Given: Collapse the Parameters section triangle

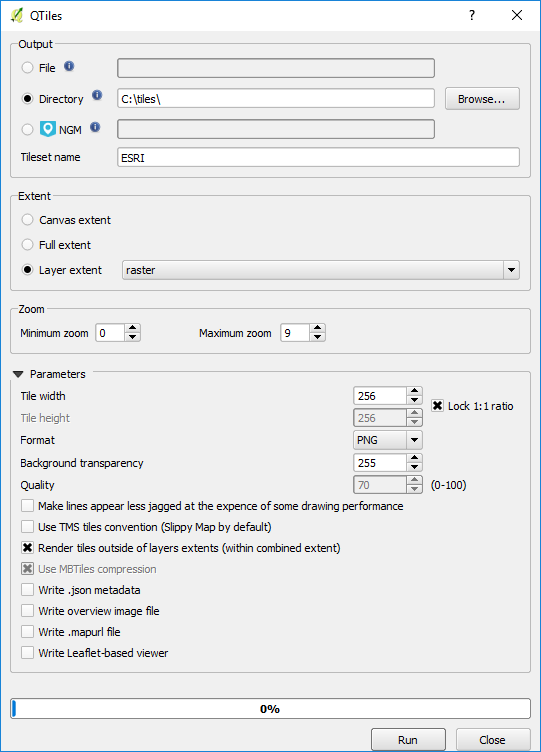Looking at the screenshot, I should click(18, 374).
